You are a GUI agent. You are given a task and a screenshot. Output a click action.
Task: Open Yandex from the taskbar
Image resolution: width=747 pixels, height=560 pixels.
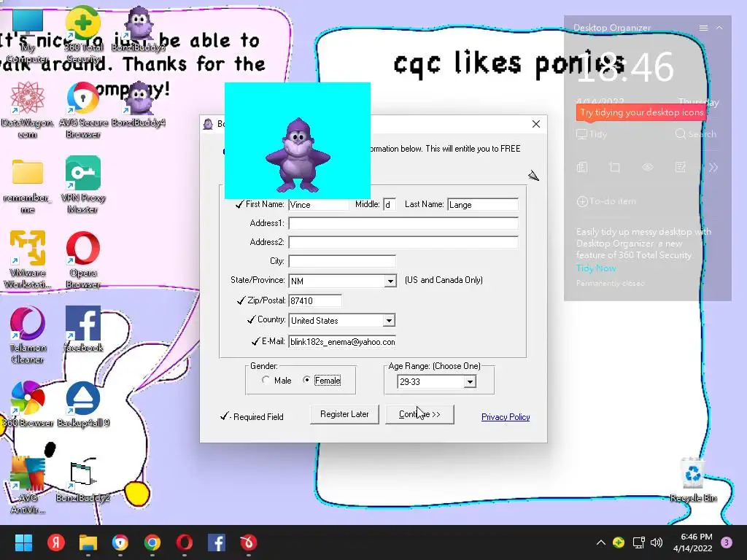pyautogui.click(x=55, y=542)
